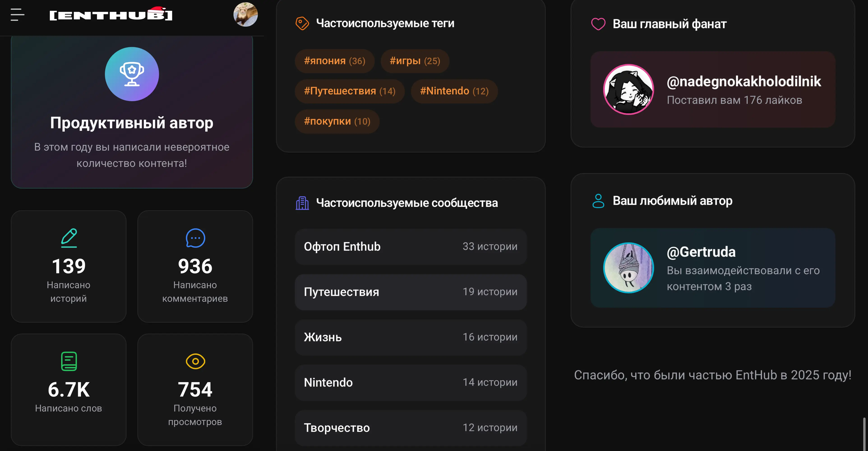Open the #Nintendo tag
Image resolution: width=868 pixels, height=451 pixels.
(454, 91)
